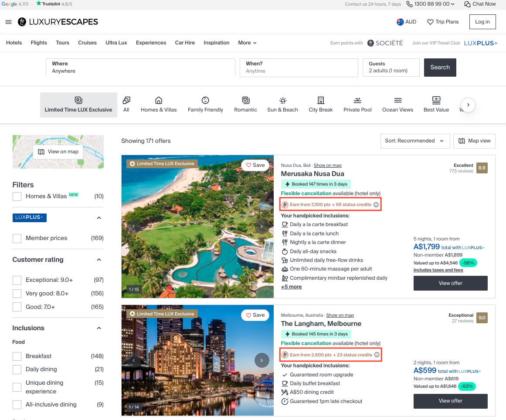
Task: Open the Ultra Lux nav item
Action: coord(116,43)
